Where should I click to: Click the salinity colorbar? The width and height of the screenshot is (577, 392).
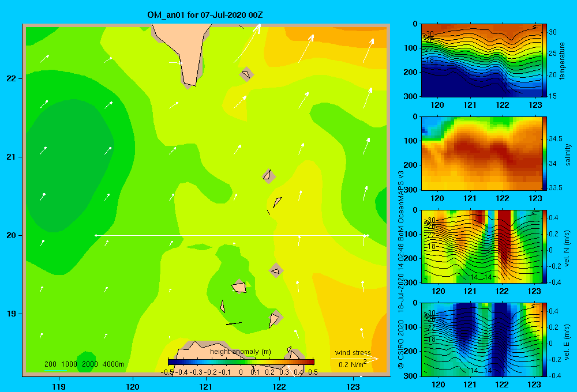(545, 153)
